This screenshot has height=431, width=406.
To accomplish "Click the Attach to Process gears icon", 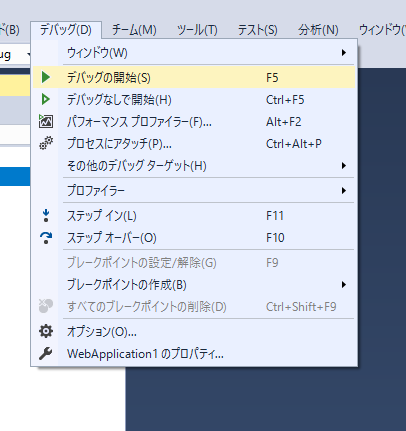I will [46, 143].
